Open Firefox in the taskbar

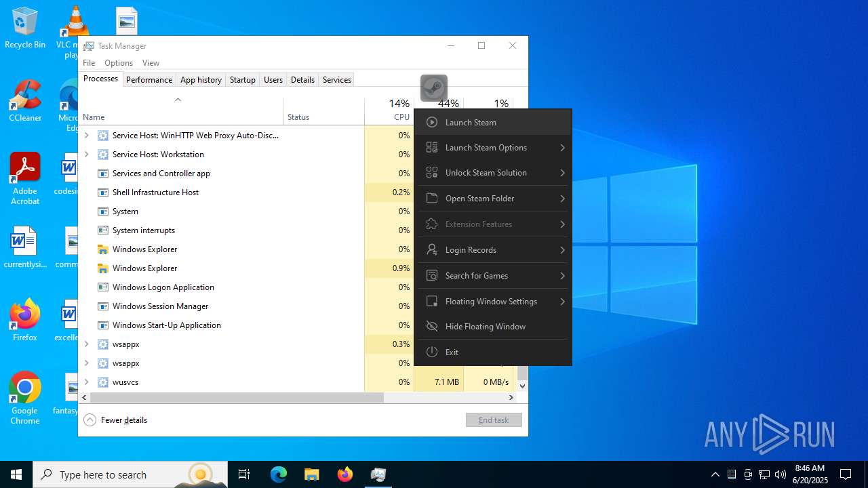[x=345, y=474]
